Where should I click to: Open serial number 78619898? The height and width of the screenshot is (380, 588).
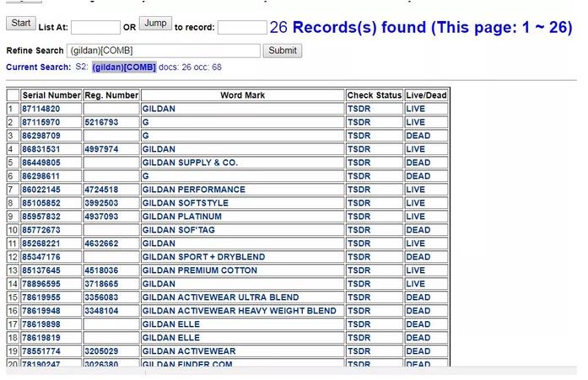40,324
